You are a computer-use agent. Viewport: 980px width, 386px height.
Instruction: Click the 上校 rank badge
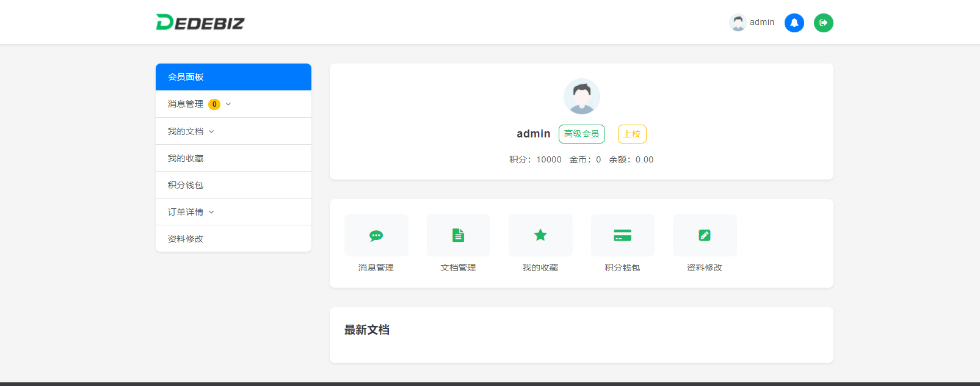coord(632,134)
